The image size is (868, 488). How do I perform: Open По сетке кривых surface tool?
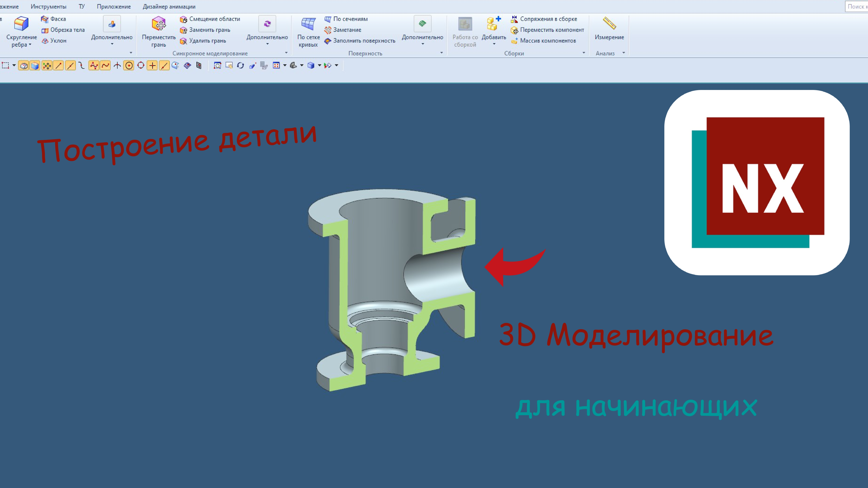(308, 32)
